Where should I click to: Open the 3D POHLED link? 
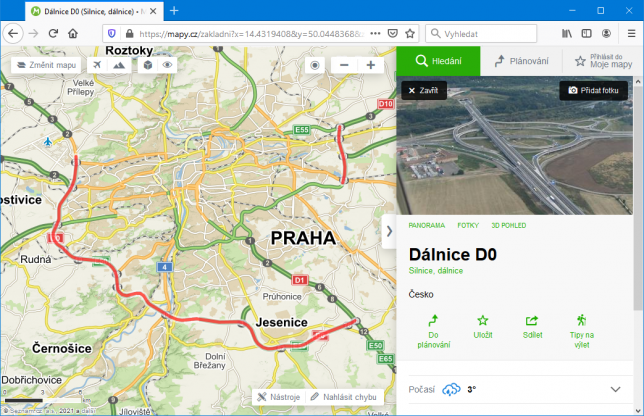[x=509, y=225]
